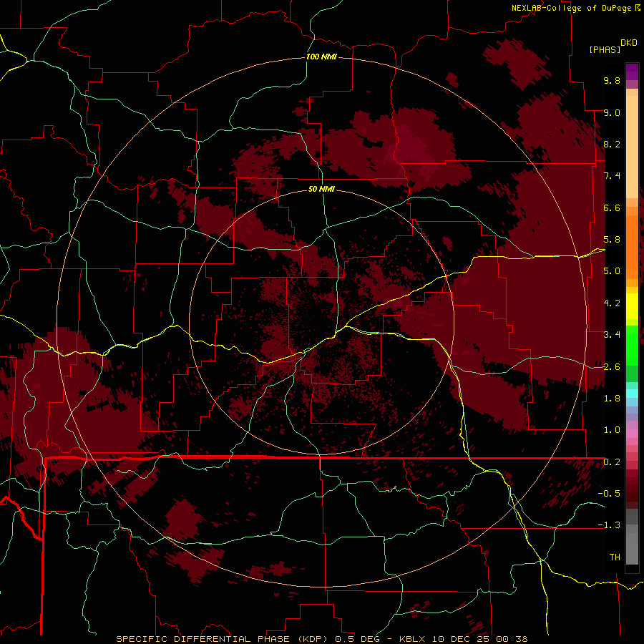Screen dimensions: 644x644
Task: Click the pink segment of the color bar
Action: click(x=632, y=434)
